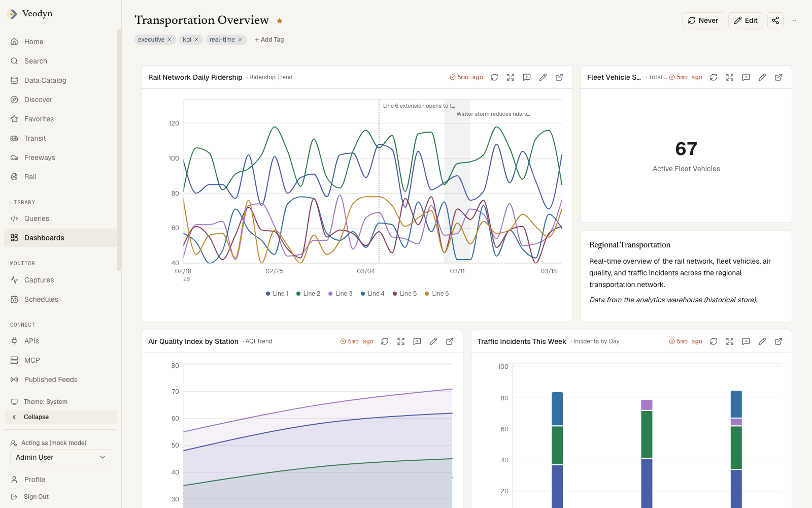This screenshot has height=508, width=812.
Task: Click the Edit dashboard button
Action: (x=746, y=20)
